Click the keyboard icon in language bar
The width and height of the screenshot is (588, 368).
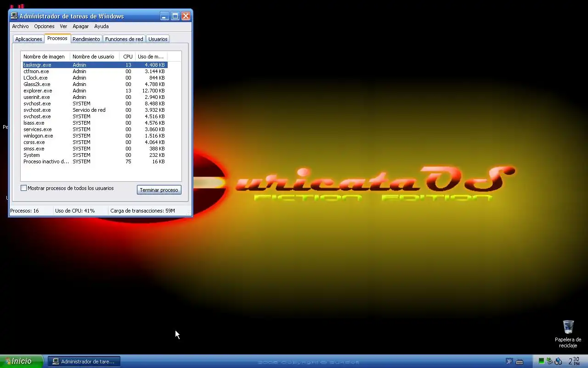click(x=520, y=362)
